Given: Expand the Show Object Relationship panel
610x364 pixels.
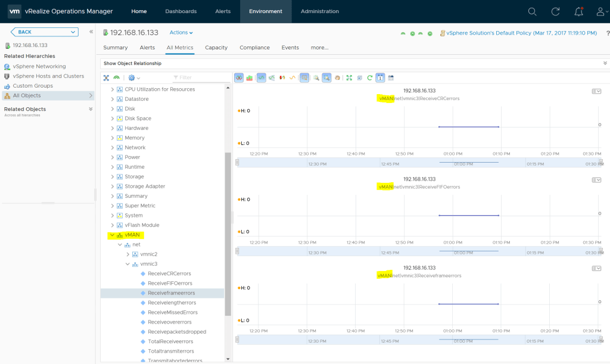Looking at the screenshot, I should [605, 63].
